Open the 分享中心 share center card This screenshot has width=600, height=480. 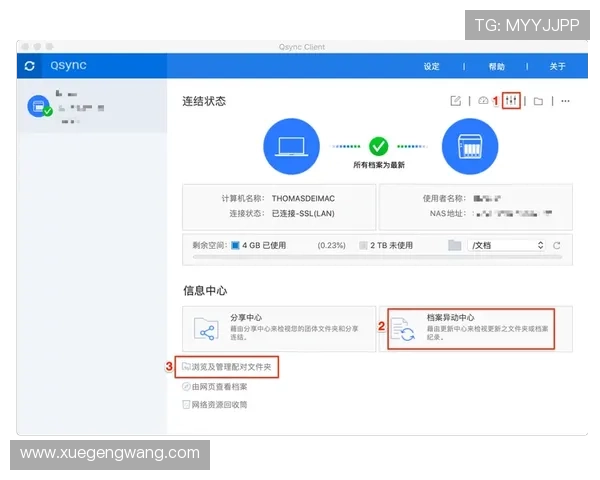(279, 329)
